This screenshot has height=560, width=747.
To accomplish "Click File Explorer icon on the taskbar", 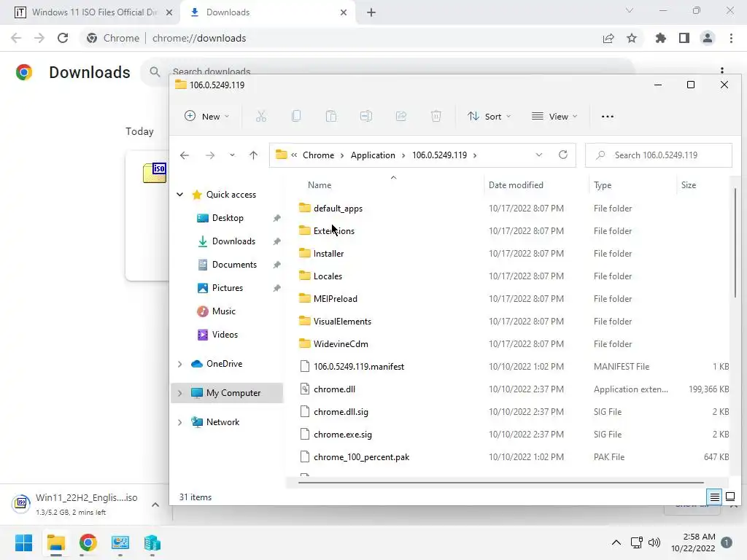I will [55, 542].
